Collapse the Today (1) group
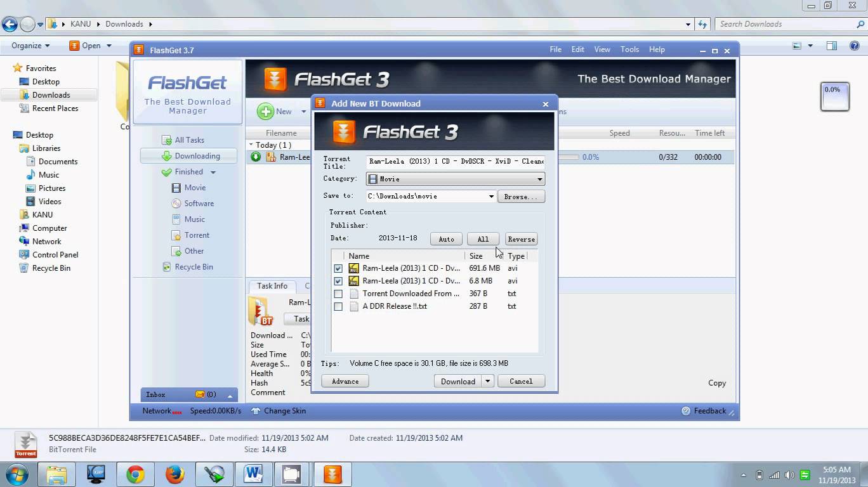Image resolution: width=868 pixels, height=487 pixels. (251, 145)
